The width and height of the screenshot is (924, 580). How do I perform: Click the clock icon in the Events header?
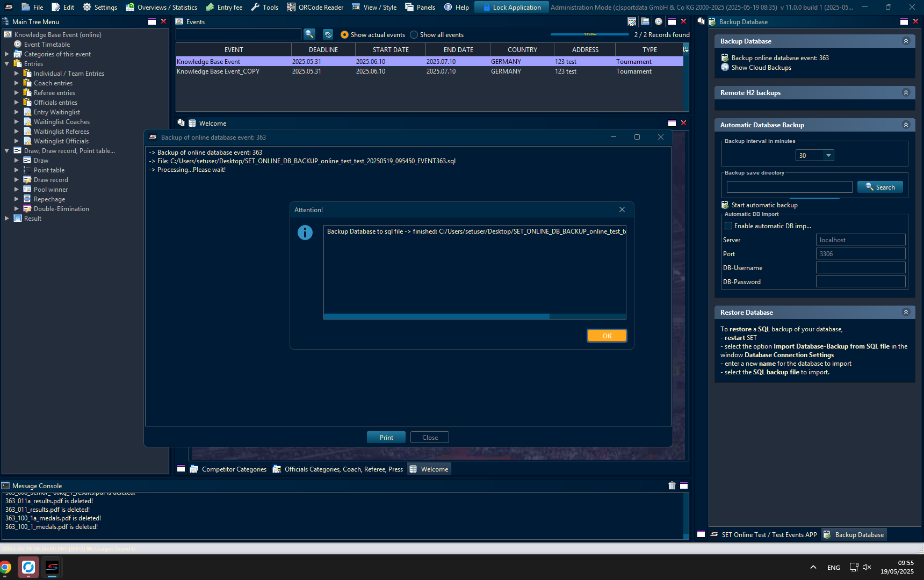coord(659,21)
